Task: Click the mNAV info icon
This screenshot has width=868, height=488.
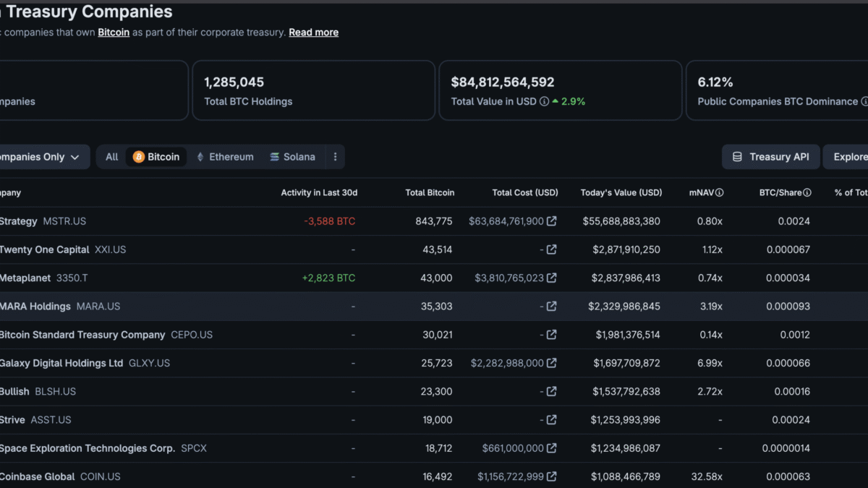Action: click(720, 192)
